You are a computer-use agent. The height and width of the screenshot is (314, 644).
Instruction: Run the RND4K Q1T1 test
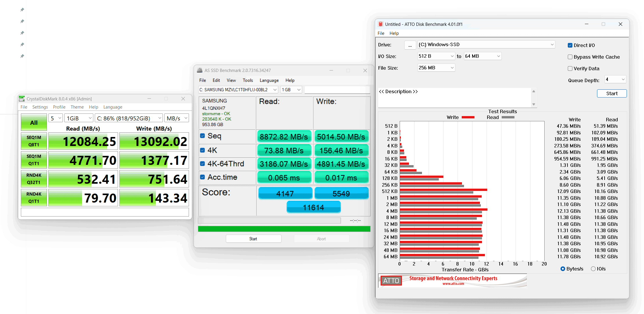coord(34,198)
